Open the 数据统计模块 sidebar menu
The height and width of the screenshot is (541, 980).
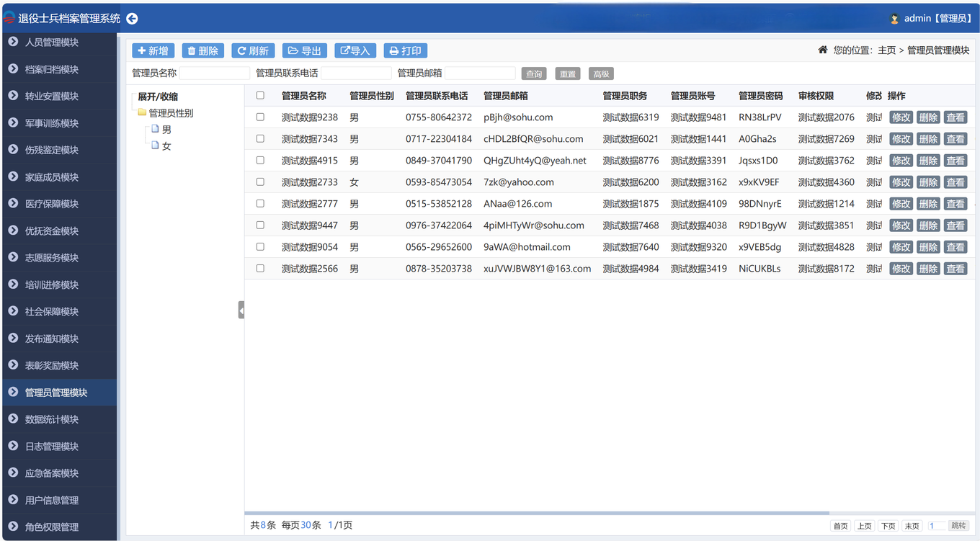(52, 419)
